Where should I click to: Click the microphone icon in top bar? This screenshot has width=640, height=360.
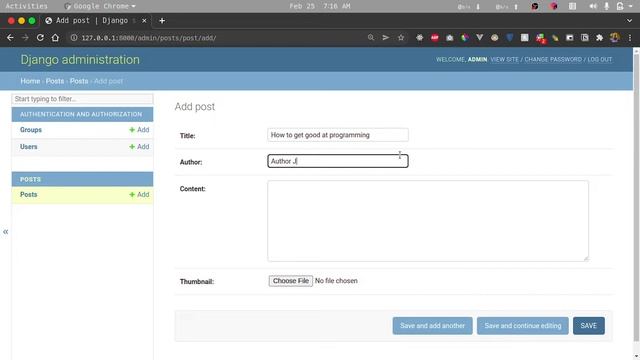pyautogui.click(x=607, y=6)
